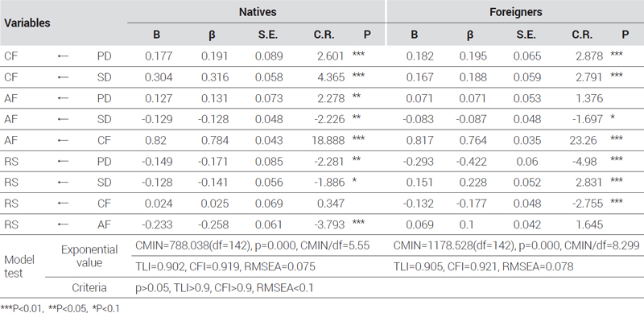644x313 pixels.
Task: Select the Foreigners S.E. column header
Action: click(x=526, y=35)
